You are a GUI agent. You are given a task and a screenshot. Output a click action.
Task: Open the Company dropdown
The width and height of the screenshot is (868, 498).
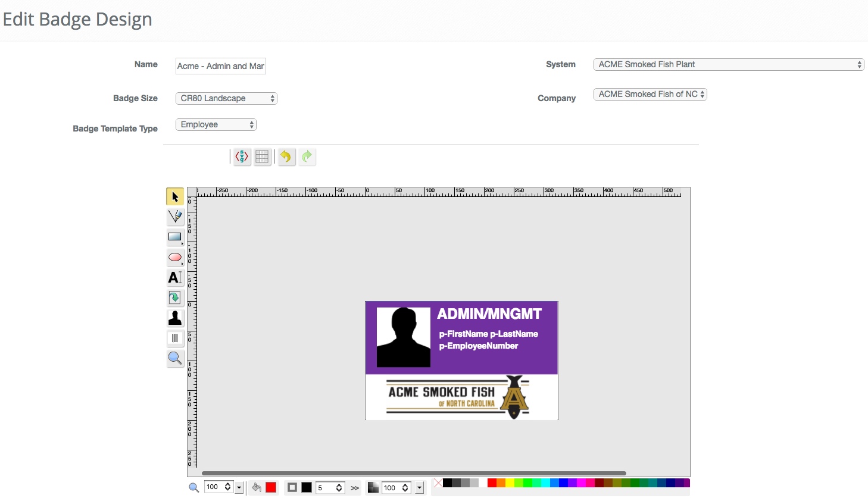coord(650,95)
